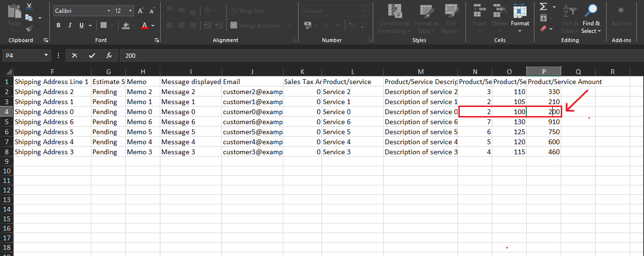Select column header N

pos(475,72)
